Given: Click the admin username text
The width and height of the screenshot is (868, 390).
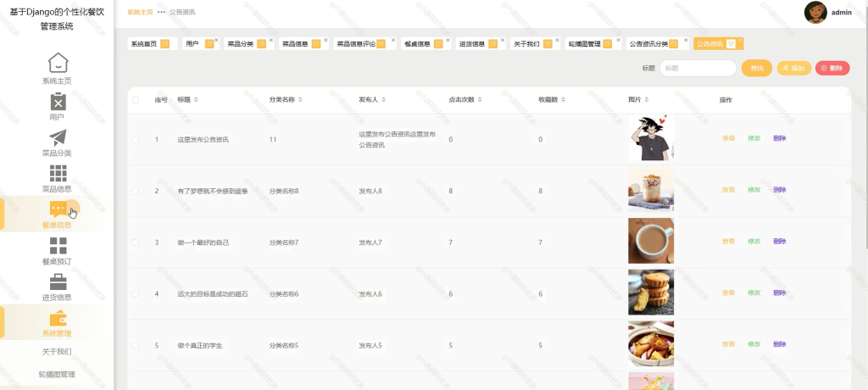Looking at the screenshot, I should tap(842, 12).
